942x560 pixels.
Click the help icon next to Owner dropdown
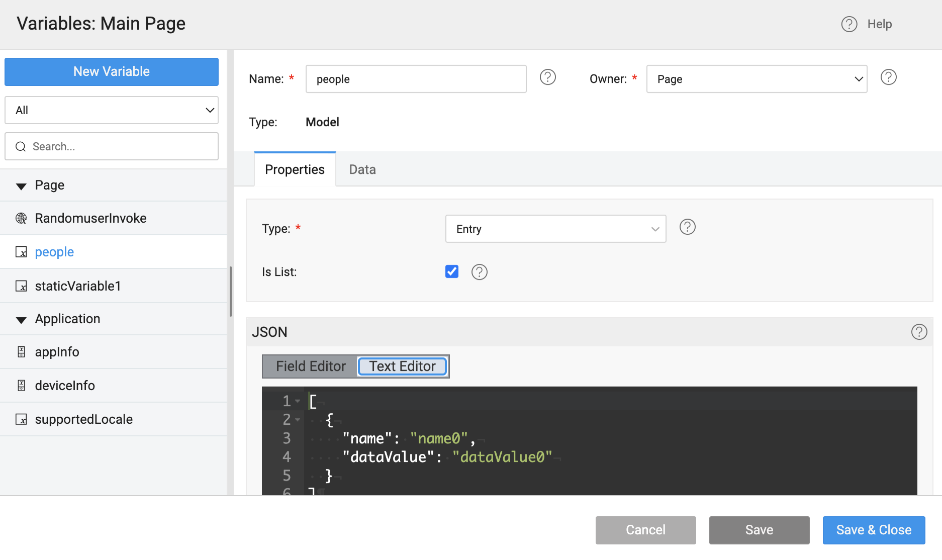coord(888,77)
